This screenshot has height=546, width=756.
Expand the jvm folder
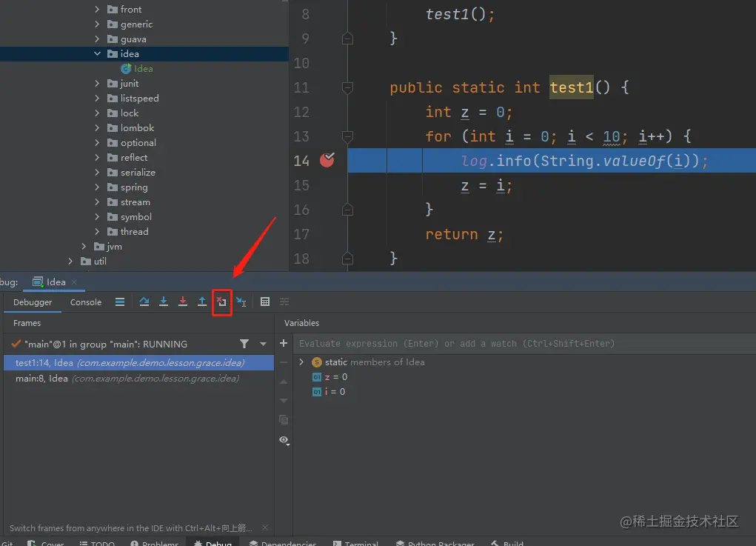(x=84, y=247)
